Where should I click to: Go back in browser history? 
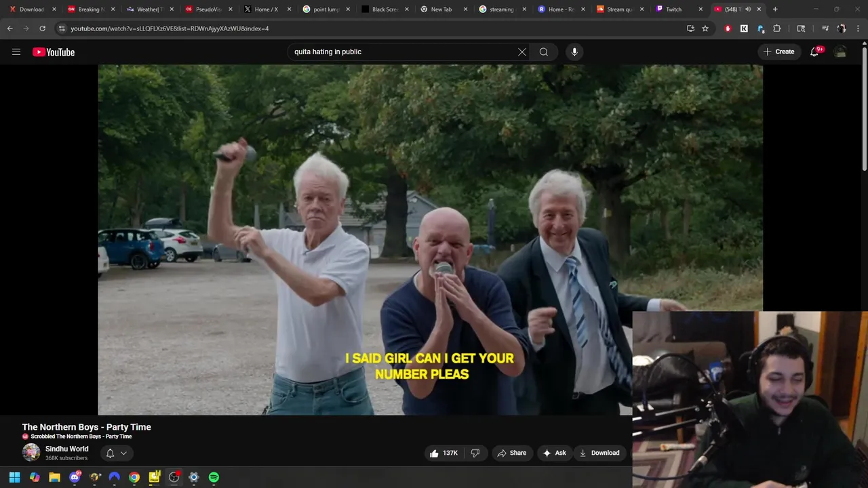[x=9, y=28]
